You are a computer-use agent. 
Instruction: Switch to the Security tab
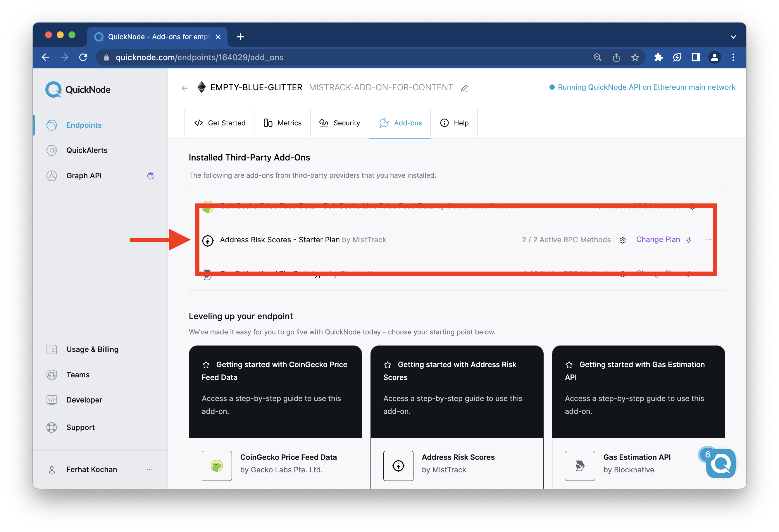click(339, 123)
